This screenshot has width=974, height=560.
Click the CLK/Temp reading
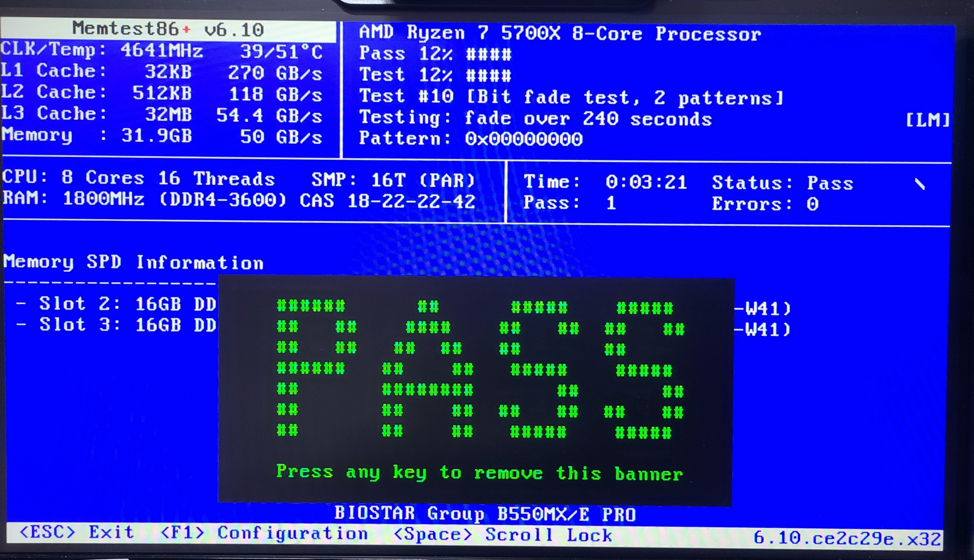[162, 51]
